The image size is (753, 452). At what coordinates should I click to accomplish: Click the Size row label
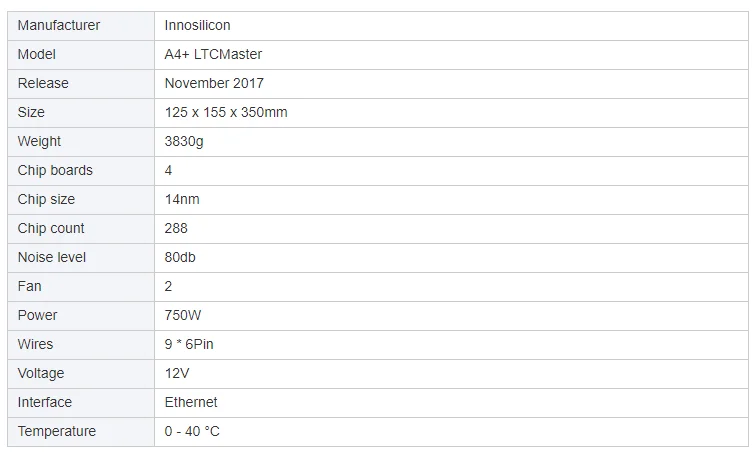[x=31, y=112]
